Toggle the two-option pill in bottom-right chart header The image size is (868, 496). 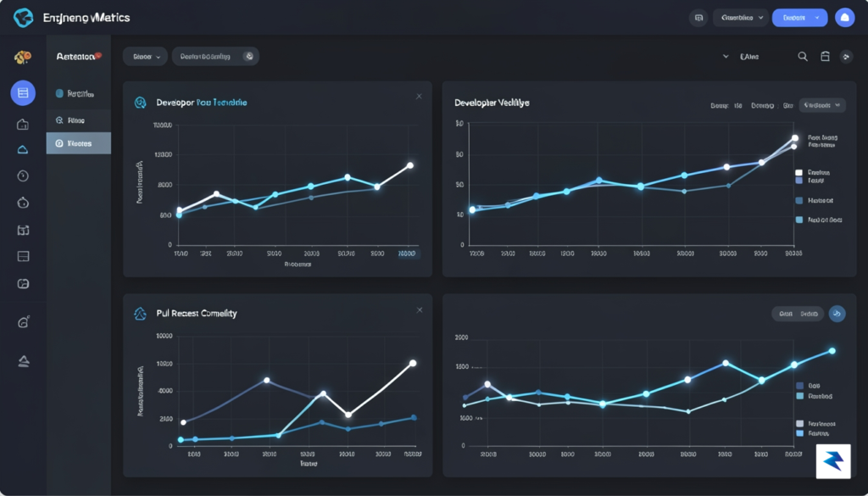tap(798, 314)
